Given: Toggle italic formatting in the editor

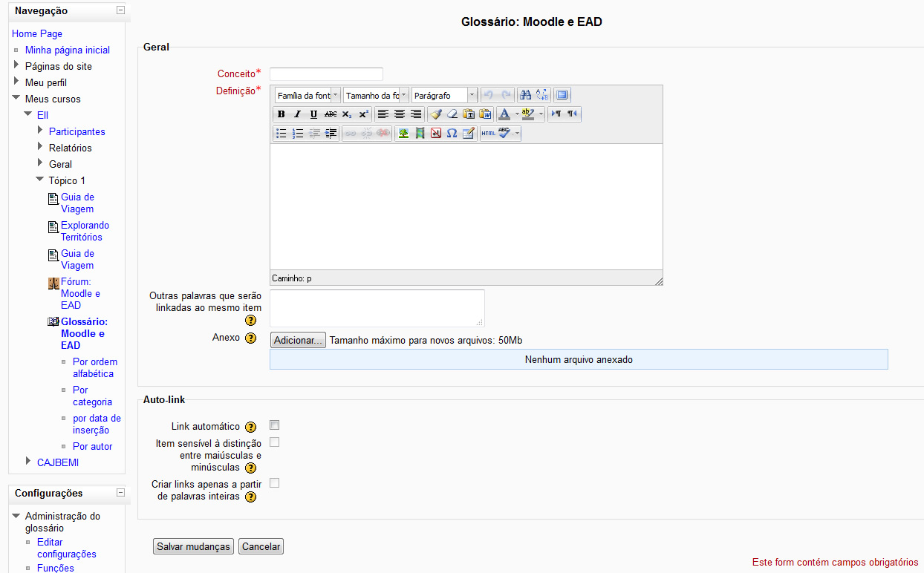Looking at the screenshot, I should point(298,114).
